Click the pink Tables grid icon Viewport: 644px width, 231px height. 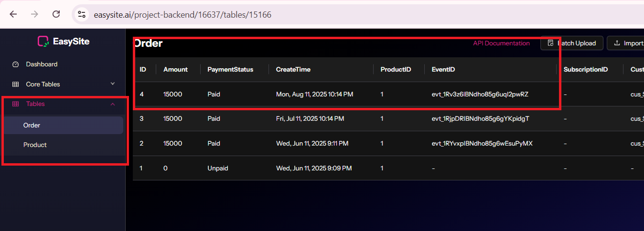tap(15, 104)
